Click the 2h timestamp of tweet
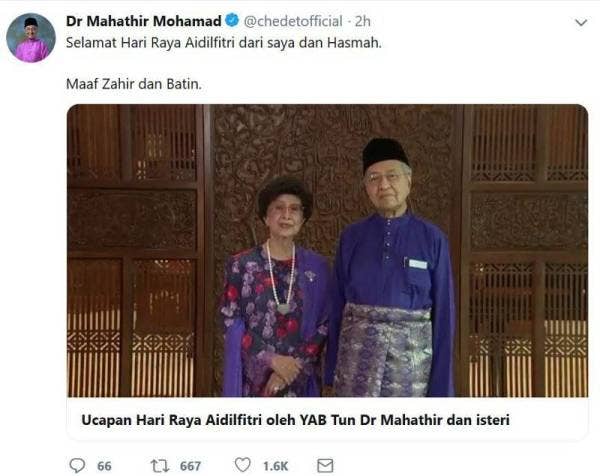600x476 pixels. click(x=362, y=21)
